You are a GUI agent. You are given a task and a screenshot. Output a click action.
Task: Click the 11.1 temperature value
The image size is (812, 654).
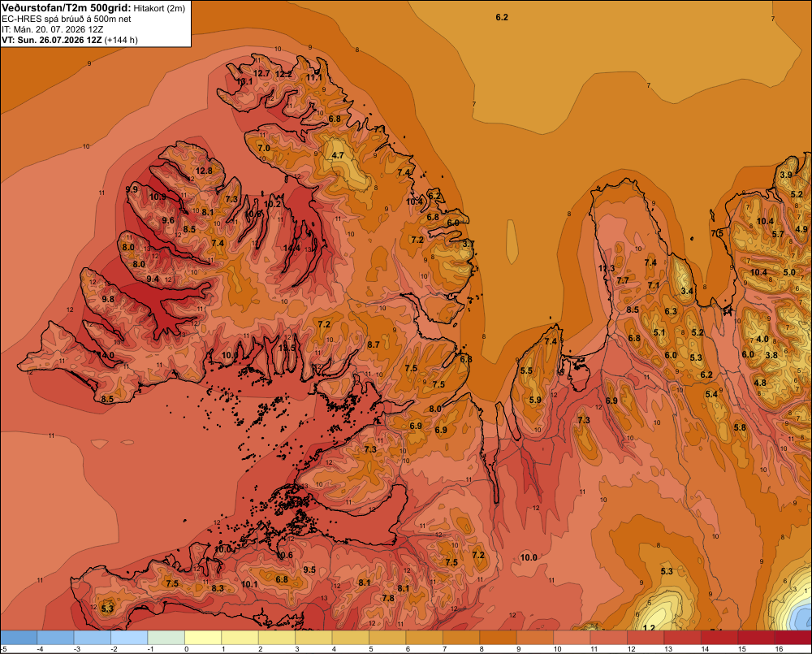tap(313, 78)
